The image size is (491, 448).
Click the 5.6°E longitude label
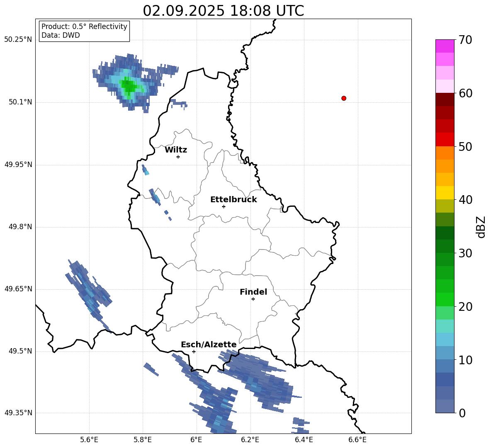pyautogui.click(x=89, y=440)
